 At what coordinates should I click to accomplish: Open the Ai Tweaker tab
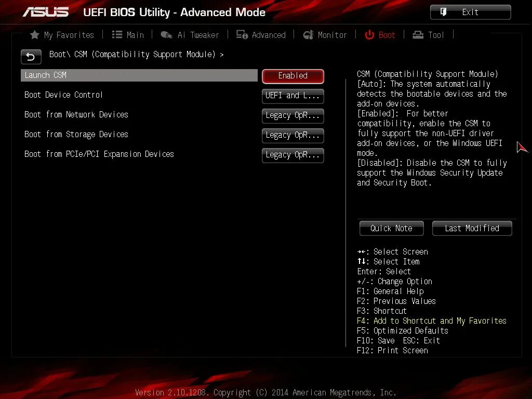(190, 35)
